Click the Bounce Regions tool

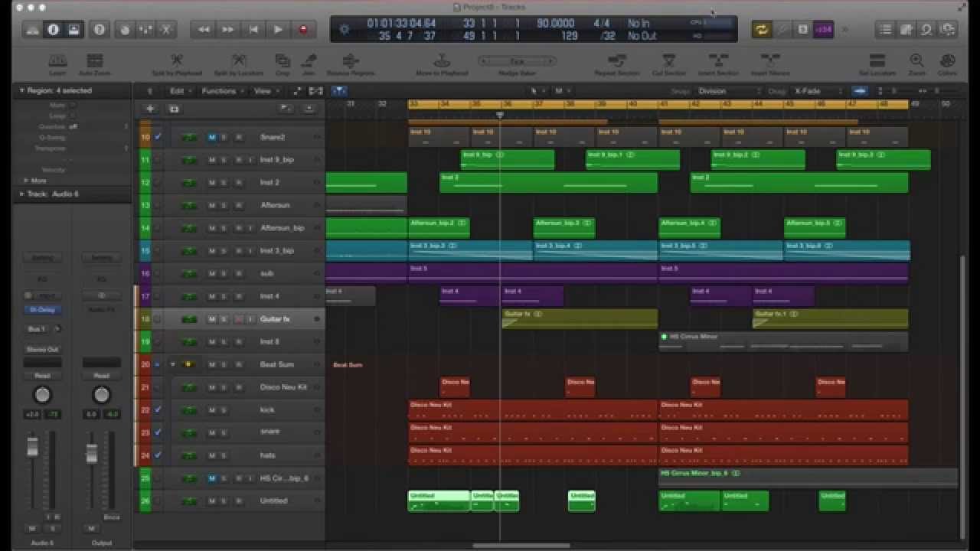pyautogui.click(x=351, y=64)
